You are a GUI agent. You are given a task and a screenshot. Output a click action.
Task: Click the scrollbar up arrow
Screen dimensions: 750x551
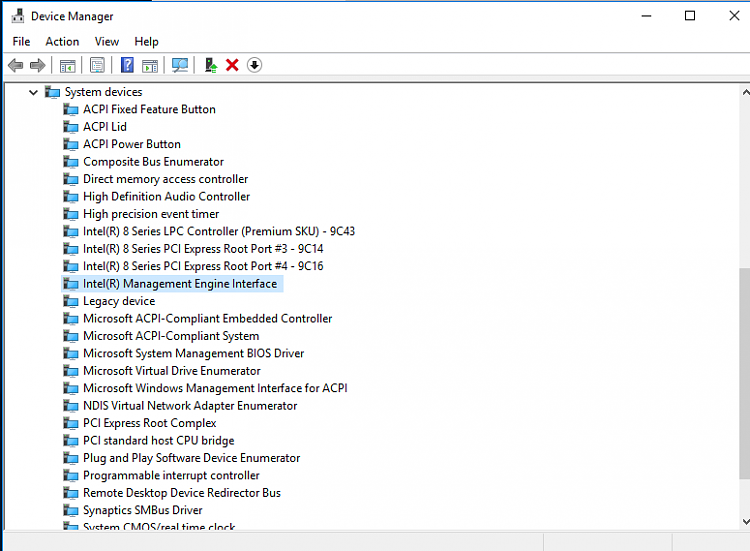tap(745, 92)
